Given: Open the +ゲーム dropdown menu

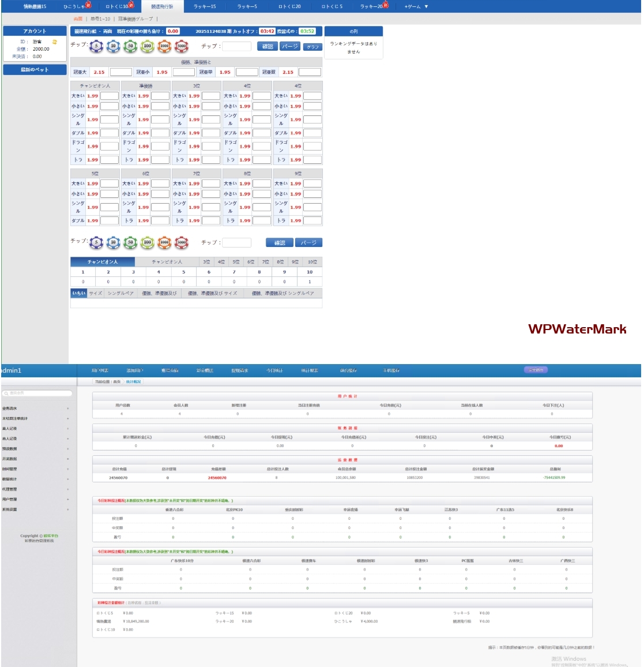Looking at the screenshot, I should (416, 6).
